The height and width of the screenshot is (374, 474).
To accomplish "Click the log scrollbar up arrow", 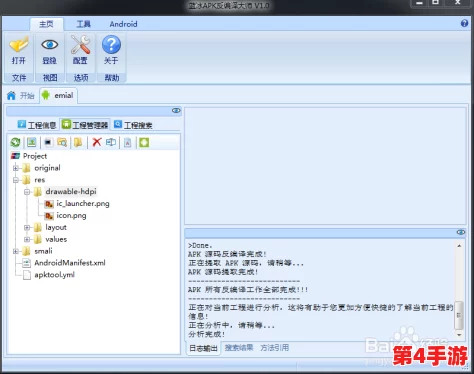I will 459,246.
